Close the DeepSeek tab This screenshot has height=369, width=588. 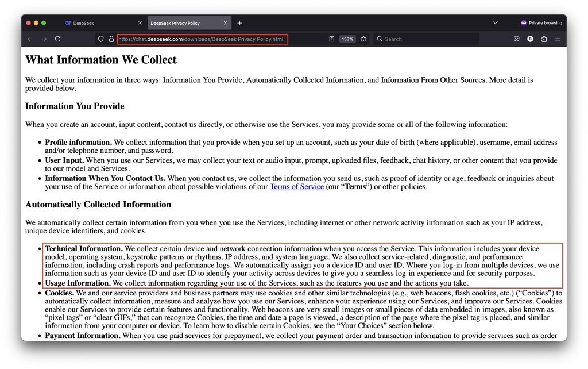(x=140, y=23)
